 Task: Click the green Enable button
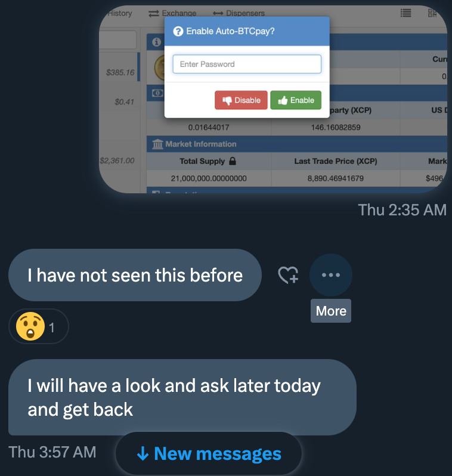pos(296,100)
